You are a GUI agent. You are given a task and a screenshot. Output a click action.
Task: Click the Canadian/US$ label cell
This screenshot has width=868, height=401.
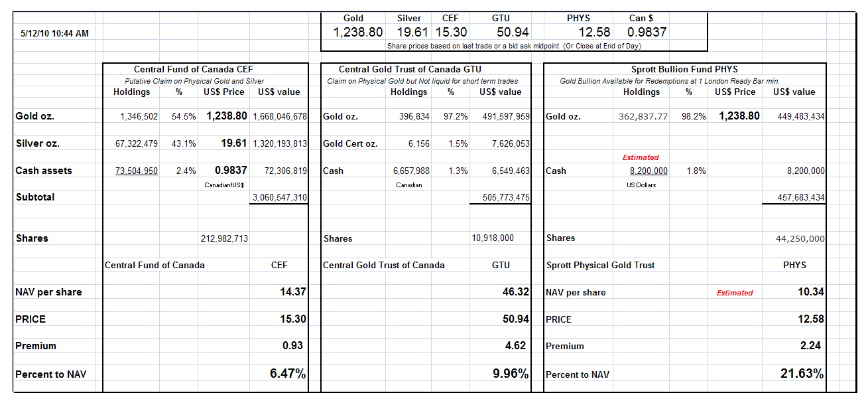(223, 185)
